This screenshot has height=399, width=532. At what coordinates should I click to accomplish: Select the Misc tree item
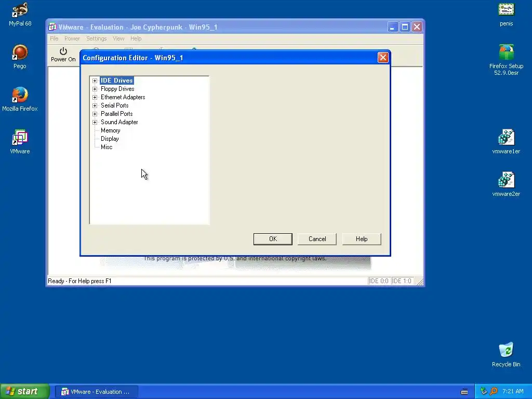click(x=107, y=147)
